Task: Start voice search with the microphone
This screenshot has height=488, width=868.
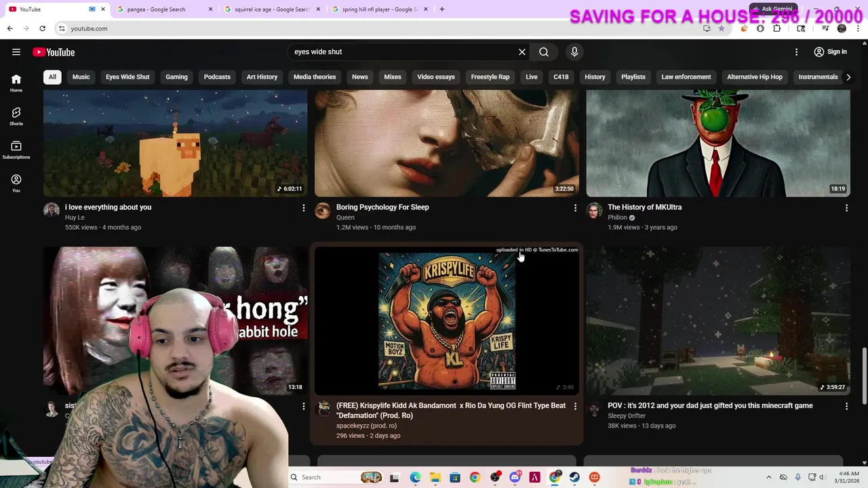Action: point(574,52)
